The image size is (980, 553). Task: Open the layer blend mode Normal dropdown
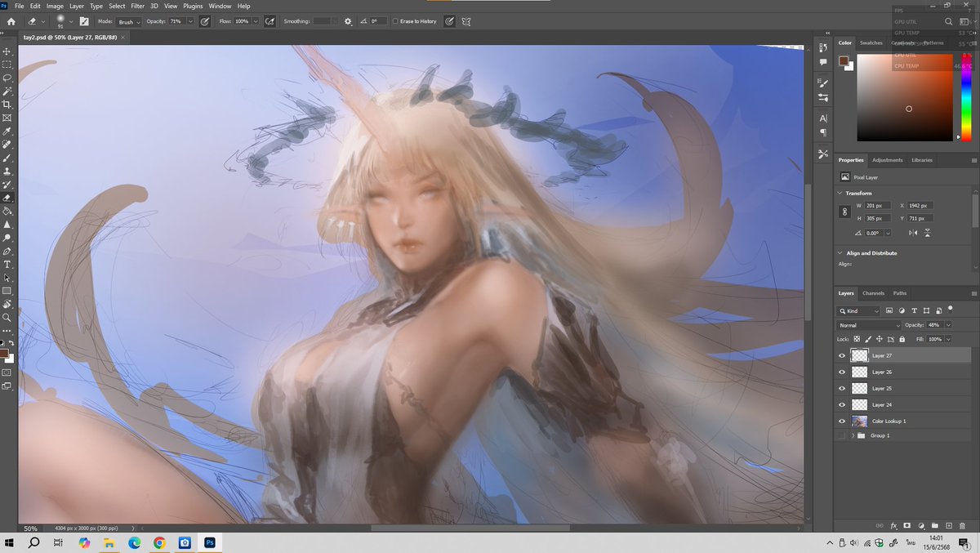868,325
